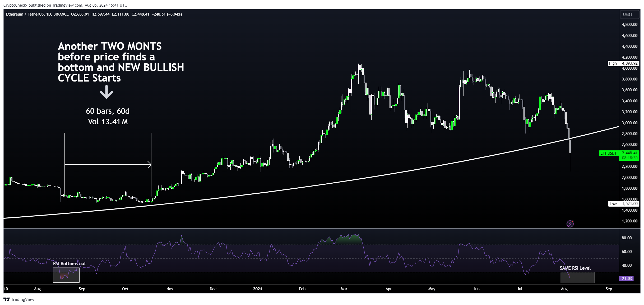The height and width of the screenshot is (305, 644).
Task: Click the purple RSI value 21.03
Action: [627, 278]
